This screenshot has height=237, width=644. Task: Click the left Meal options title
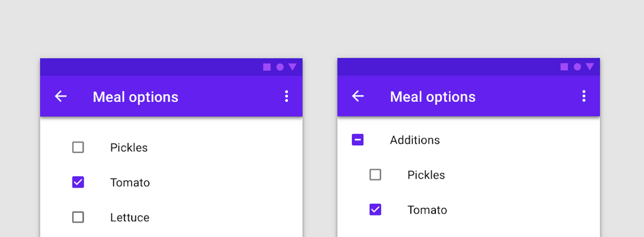click(135, 97)
